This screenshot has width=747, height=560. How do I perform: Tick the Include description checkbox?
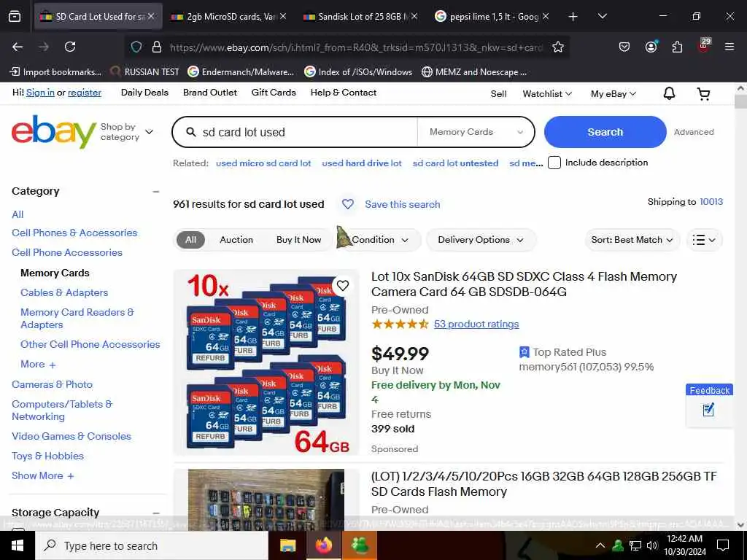coord(554,163)
